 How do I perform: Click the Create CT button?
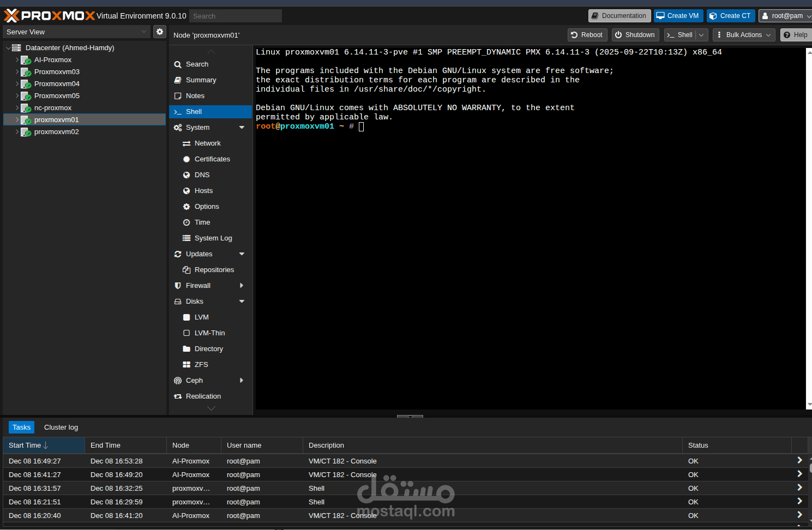731,16
